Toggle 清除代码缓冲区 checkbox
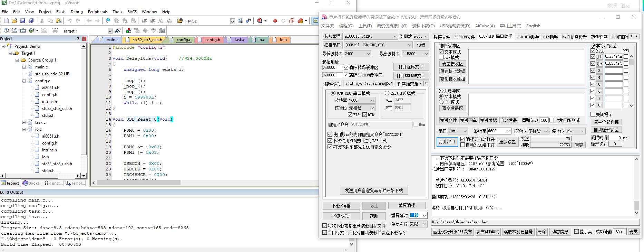This screenshot has height=252, width=644. [x=346, y=67]
